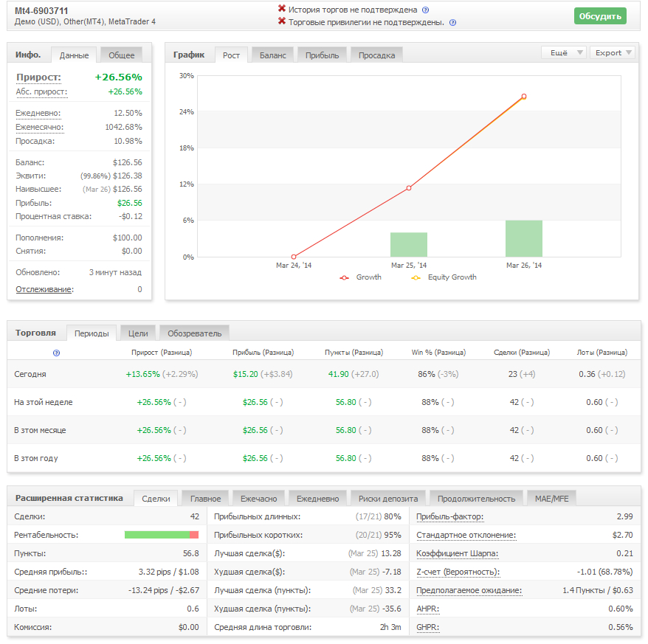Click the 1042.68% monthly value
648x644 pixels.
(123, 127)
